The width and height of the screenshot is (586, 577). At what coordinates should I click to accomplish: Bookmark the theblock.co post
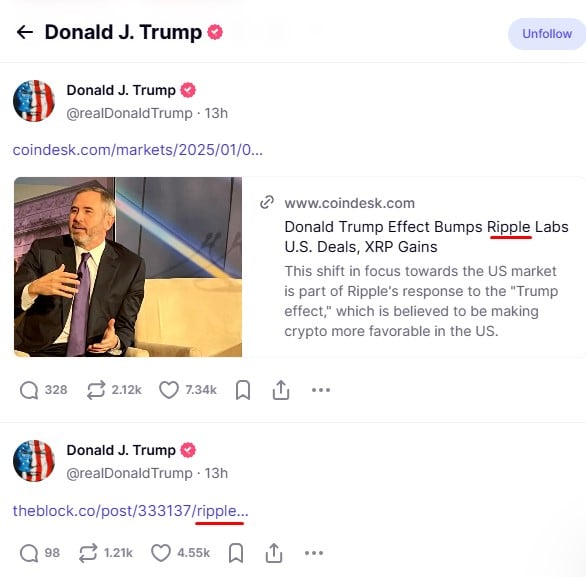236,553
